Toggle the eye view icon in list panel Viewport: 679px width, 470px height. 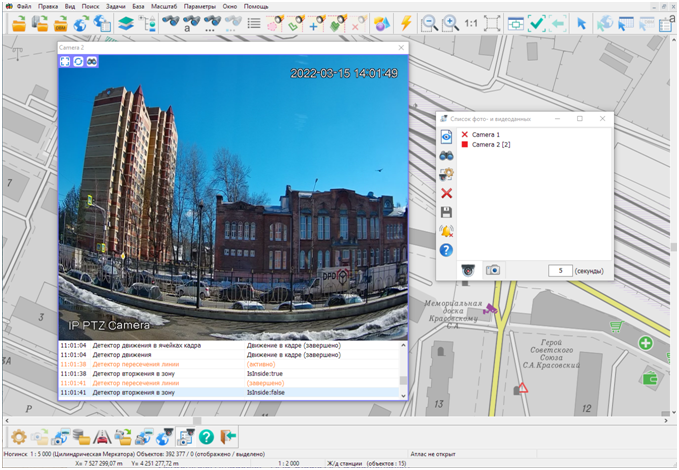[x=447, y=135]
